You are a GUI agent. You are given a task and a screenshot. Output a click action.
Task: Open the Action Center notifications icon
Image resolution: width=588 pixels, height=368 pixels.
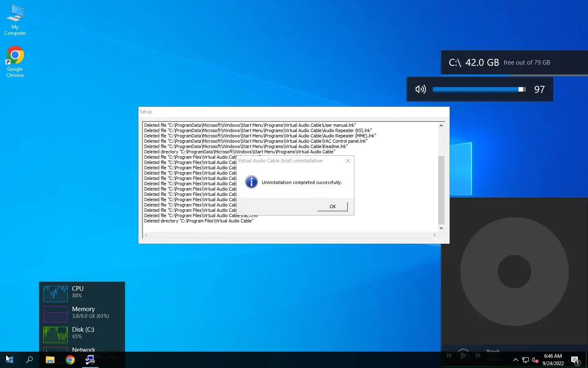pos(575,360)
